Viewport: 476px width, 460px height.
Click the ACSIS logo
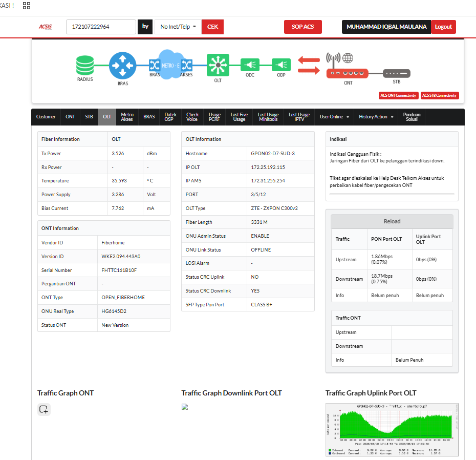pyautogui.click(x=45, y=27)
